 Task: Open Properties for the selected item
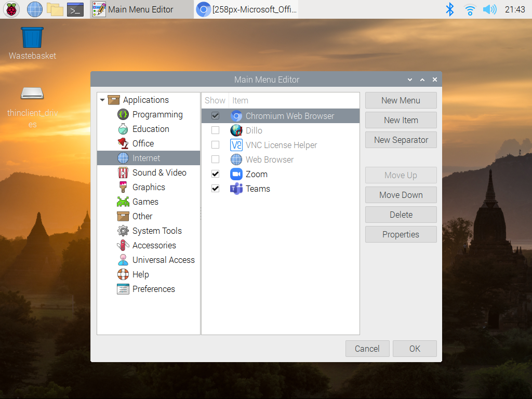pyautogui.click(x=401, y=234)
